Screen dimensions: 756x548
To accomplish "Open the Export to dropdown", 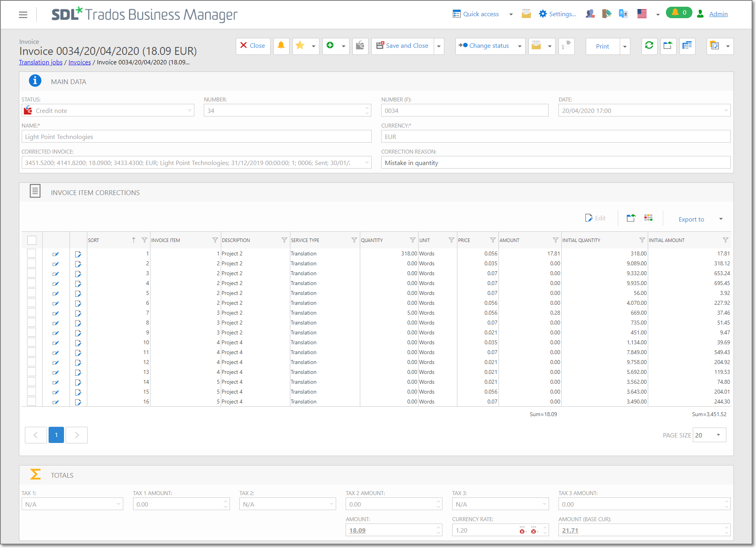I will 700,219.
